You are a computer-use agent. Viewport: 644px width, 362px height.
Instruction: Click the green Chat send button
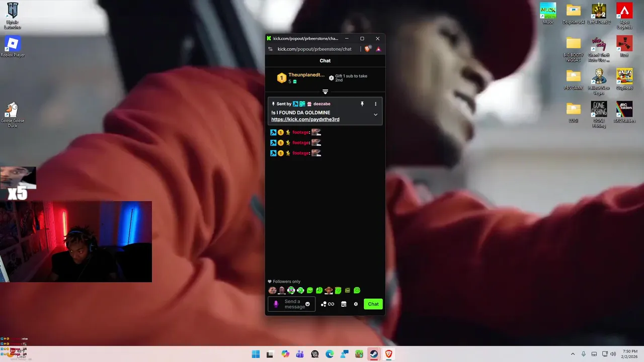click(373, 304)
